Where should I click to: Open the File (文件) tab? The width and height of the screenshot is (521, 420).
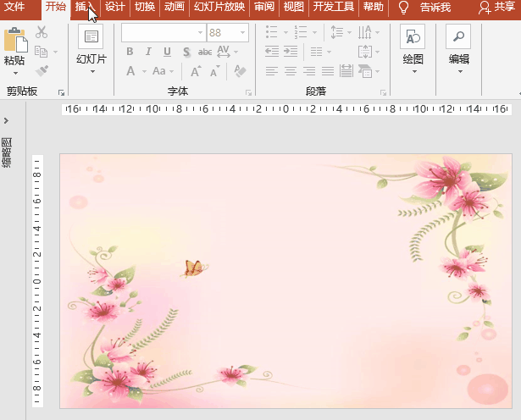14,7
